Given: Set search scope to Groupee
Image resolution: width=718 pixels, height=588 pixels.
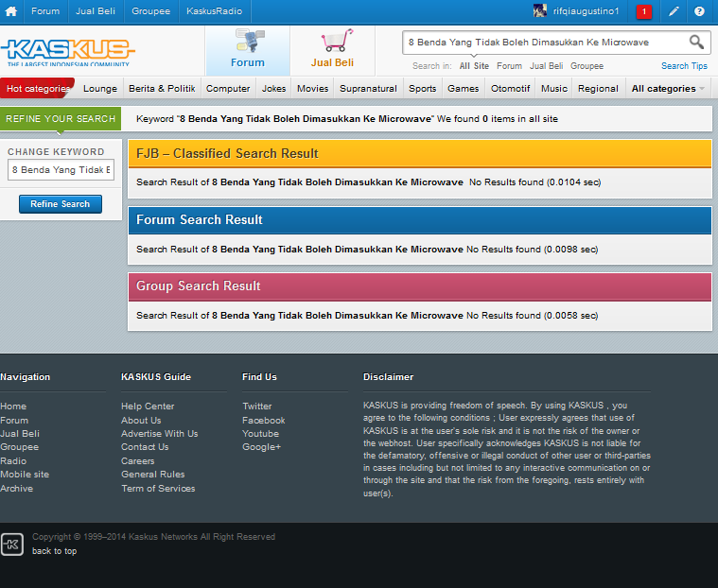Looking at the screenshot, I should [x=587, y=66].
